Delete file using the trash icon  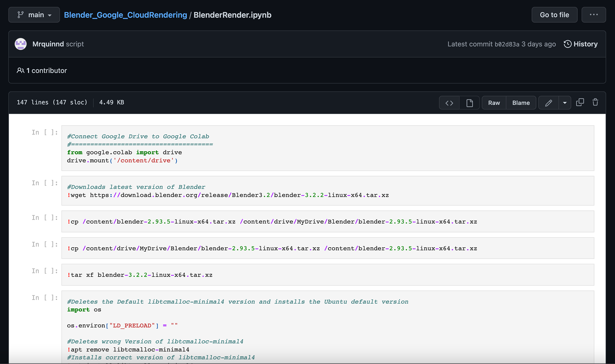click(595, 102)
